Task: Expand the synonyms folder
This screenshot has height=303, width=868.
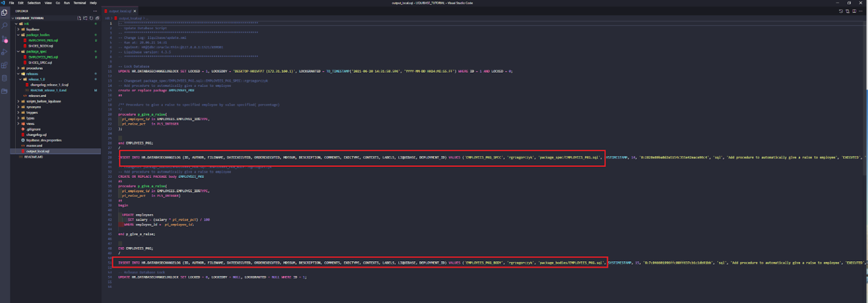Action: [x=55, y=107]
